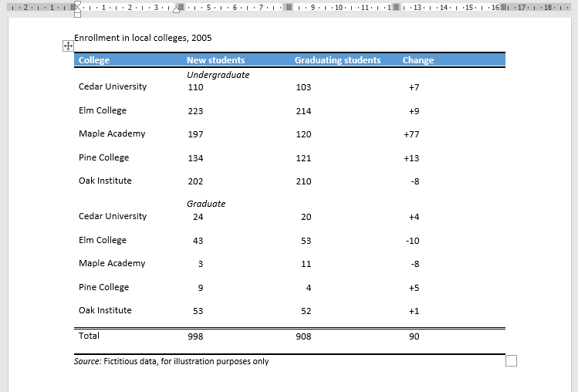
Task: Click the ruler column marker before 9
Action: click(289, 7)
